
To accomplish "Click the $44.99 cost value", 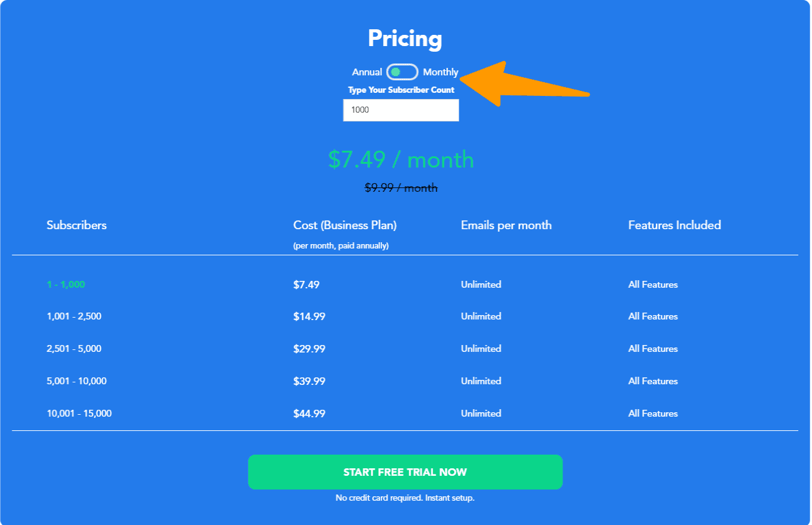I will click(309, 414).
